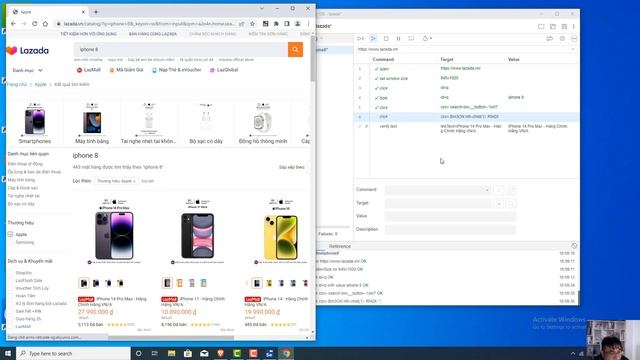
Task: Check LazFlash Sale filter
Action: tap(11, 280)
